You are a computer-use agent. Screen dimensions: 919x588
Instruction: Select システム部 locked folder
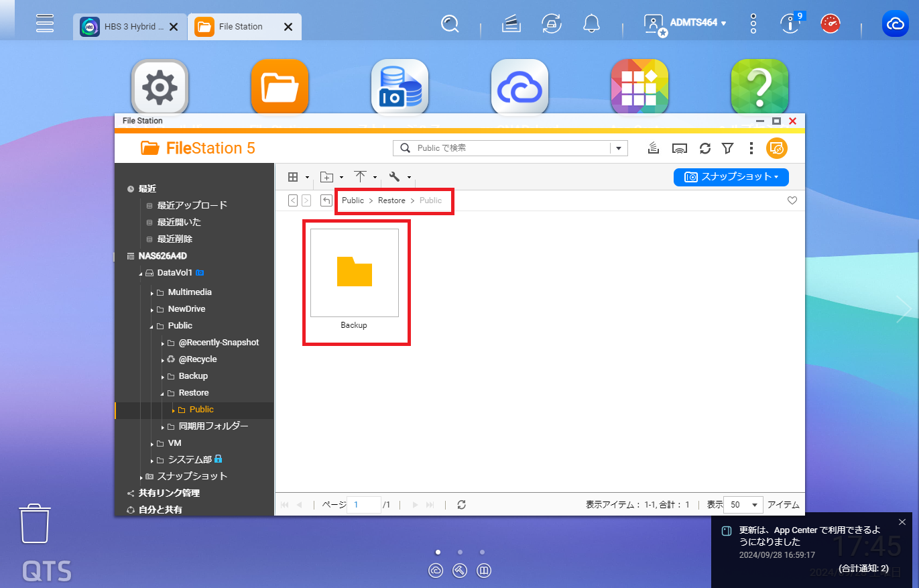point(190,460)
